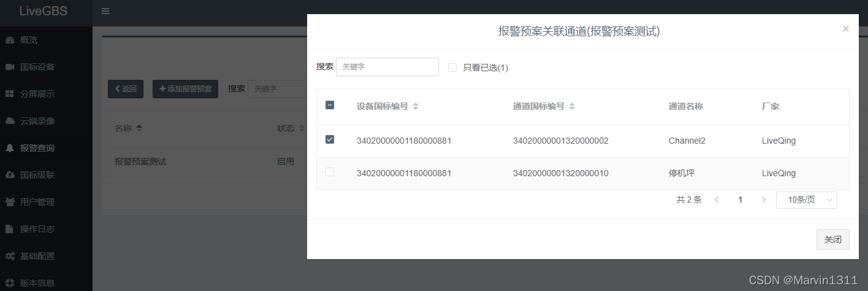Viewport: 868px width, 291px height.
Task: Go to the previous page arrow
Action: point(717,200)
